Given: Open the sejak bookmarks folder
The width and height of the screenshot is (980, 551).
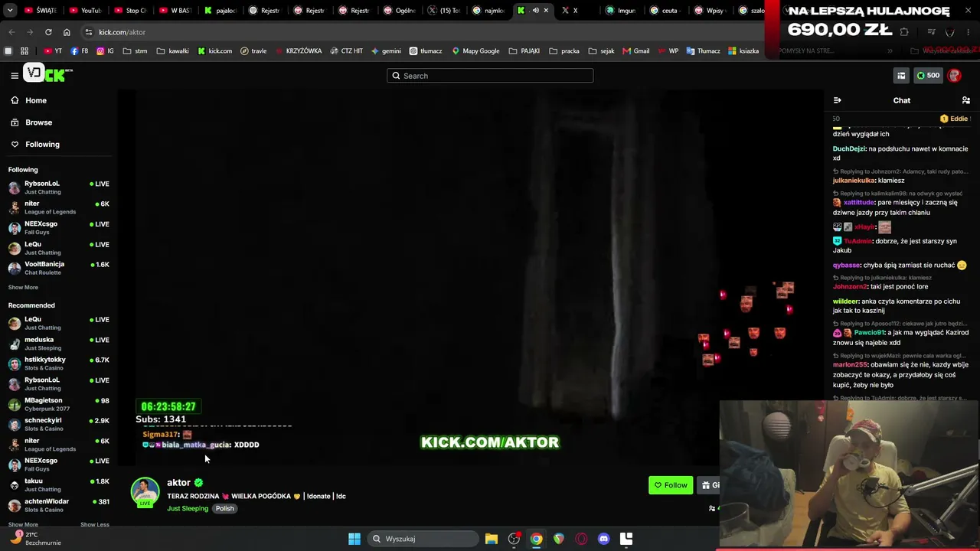Looking at the screenshot, I should click(601, 51).
